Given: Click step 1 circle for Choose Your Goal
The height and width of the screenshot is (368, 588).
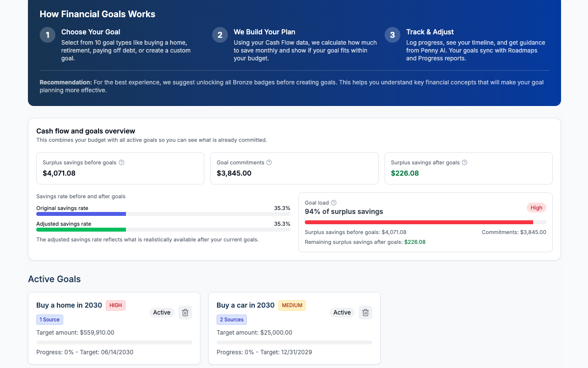Looking at the screenshot, I should (x=48, y=35).
